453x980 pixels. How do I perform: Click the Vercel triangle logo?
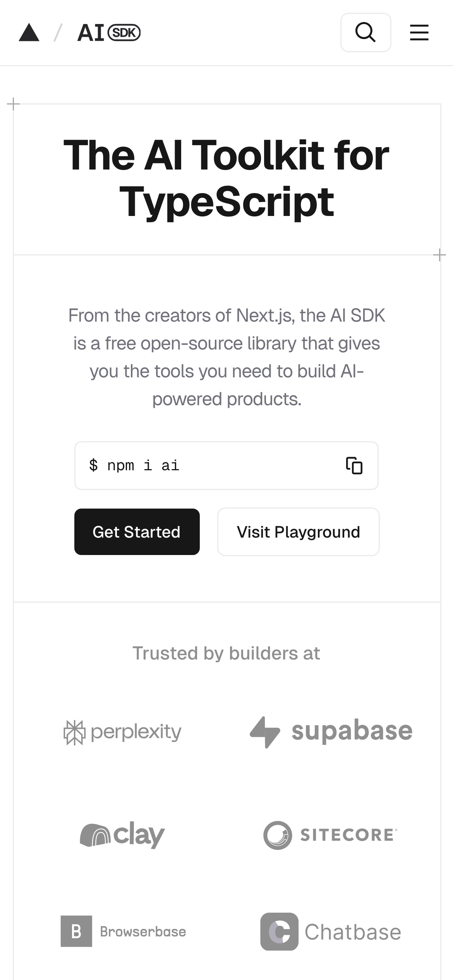pos(29,33)
